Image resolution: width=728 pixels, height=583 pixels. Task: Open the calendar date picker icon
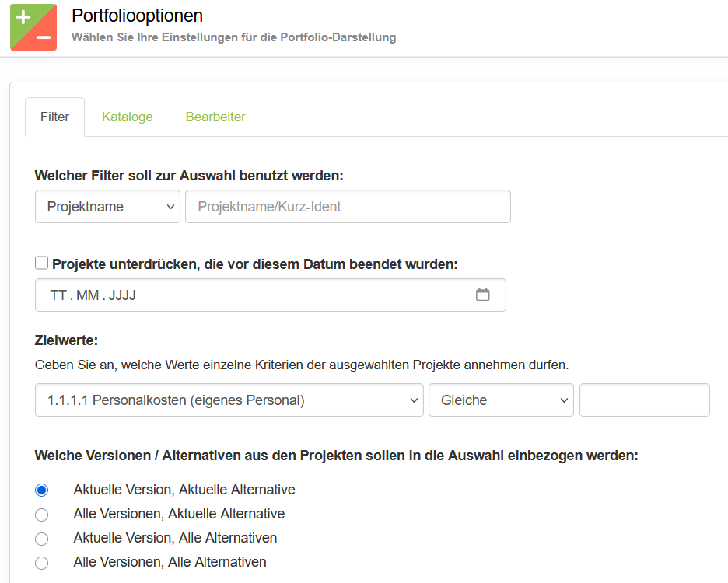tap(482, 295)
